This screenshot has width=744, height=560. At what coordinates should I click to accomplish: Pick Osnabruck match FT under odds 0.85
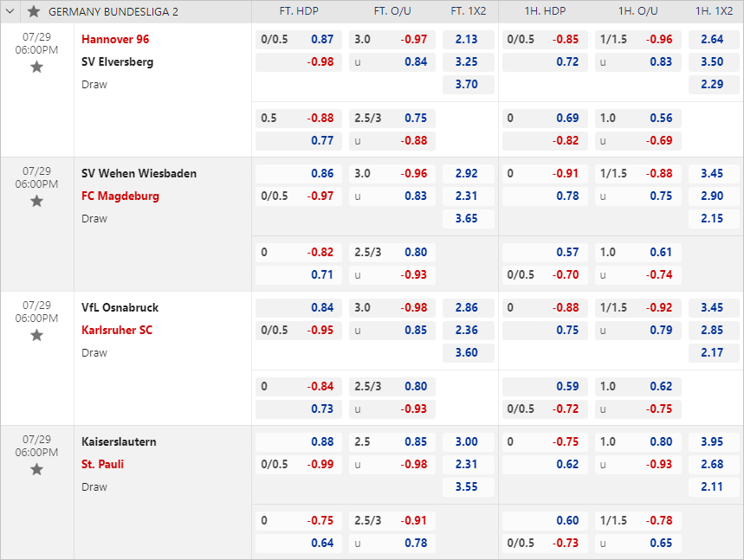pyautogui.click(x=392, y=331)
